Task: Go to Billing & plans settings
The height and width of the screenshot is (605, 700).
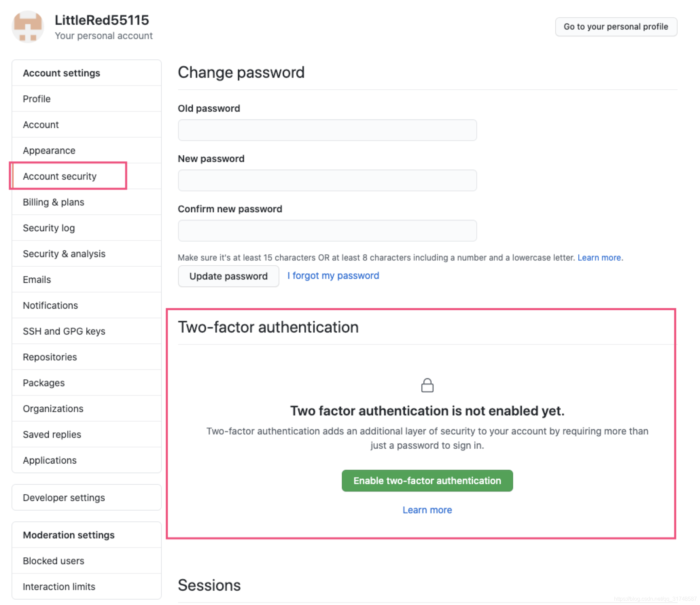Action: 53,202
